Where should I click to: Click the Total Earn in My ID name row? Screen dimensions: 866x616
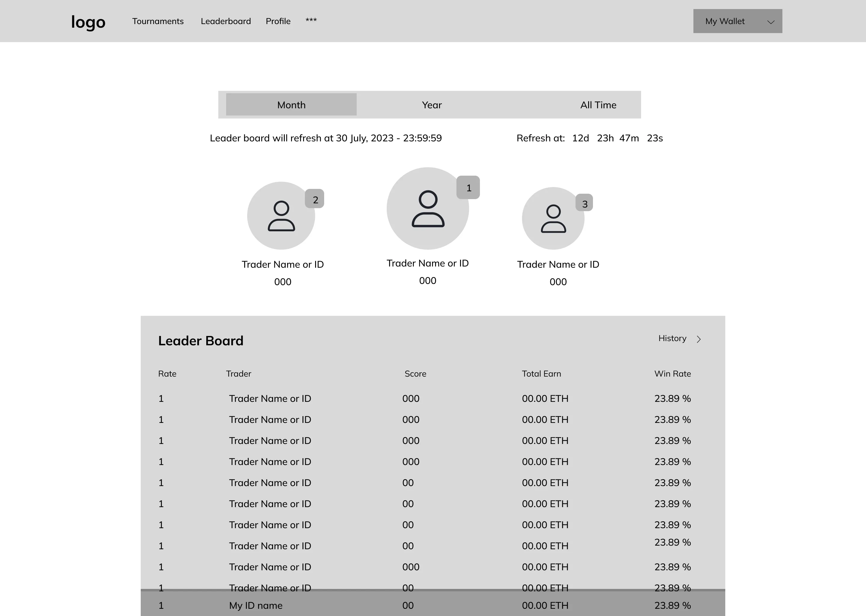point(545,605)
